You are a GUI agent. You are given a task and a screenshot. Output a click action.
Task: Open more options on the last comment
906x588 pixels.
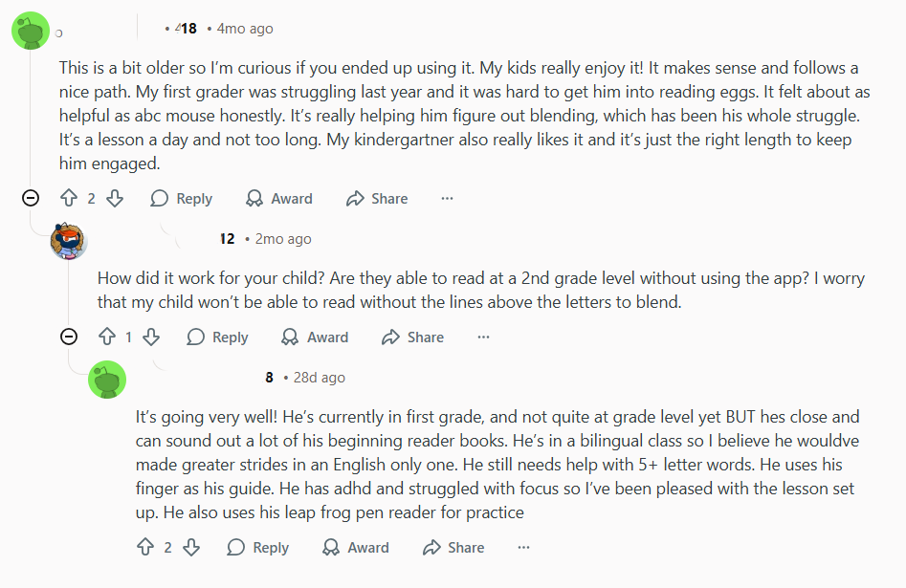[523, 548]
